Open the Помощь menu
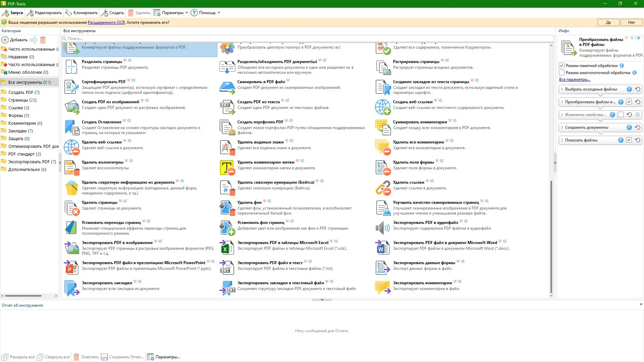644x362 pixels. tap(205, 13)
